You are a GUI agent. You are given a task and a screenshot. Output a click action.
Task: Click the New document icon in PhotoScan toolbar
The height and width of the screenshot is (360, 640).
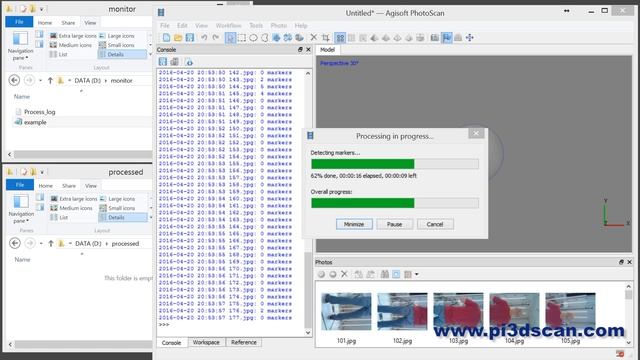tap(166, 38)
